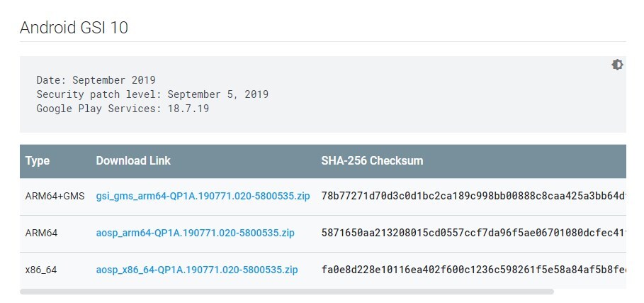Download gsi_gms_arm64-QP1A.190771.020-5800535.zip

[x=203, y=195]
